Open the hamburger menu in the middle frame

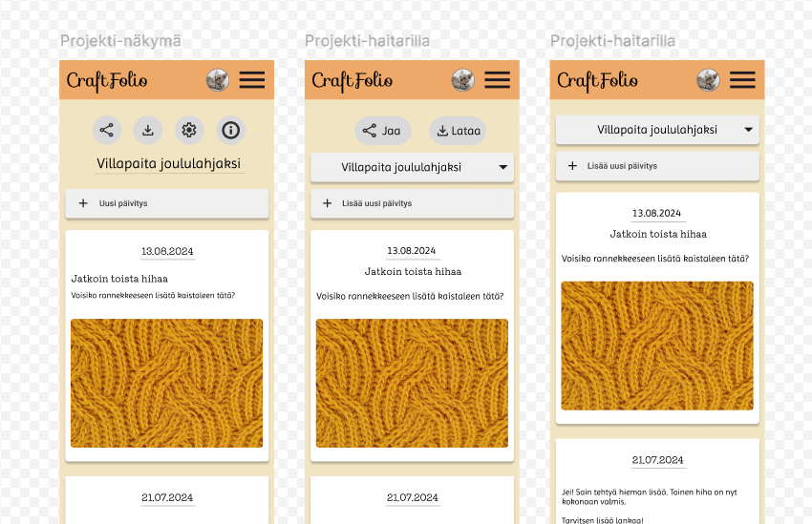[498, 80]
